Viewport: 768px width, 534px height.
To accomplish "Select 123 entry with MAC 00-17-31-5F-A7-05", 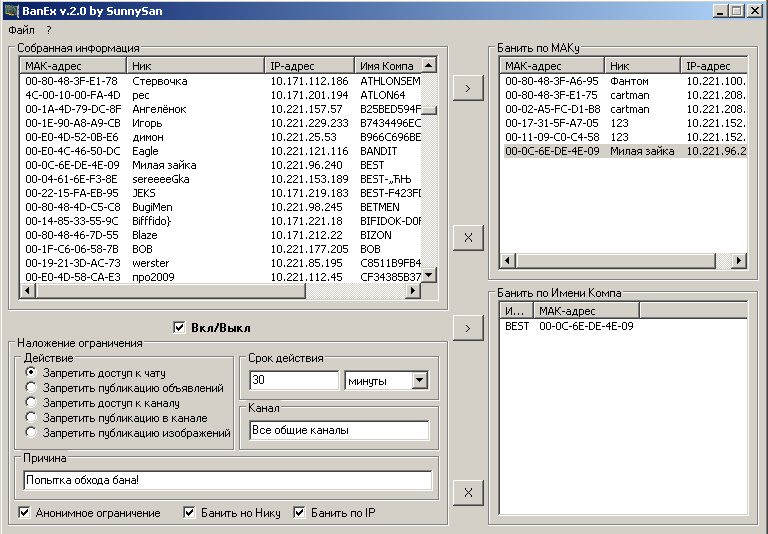I will 624,123.
